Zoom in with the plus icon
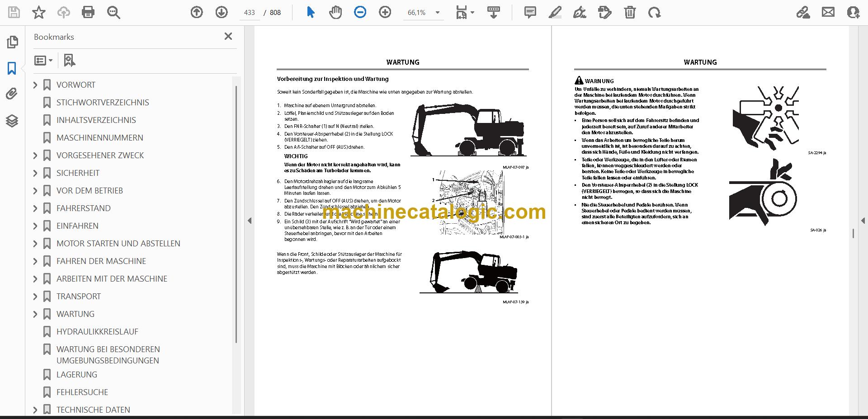The width and height of the screenshot is (868, 419). click(385, 12)
